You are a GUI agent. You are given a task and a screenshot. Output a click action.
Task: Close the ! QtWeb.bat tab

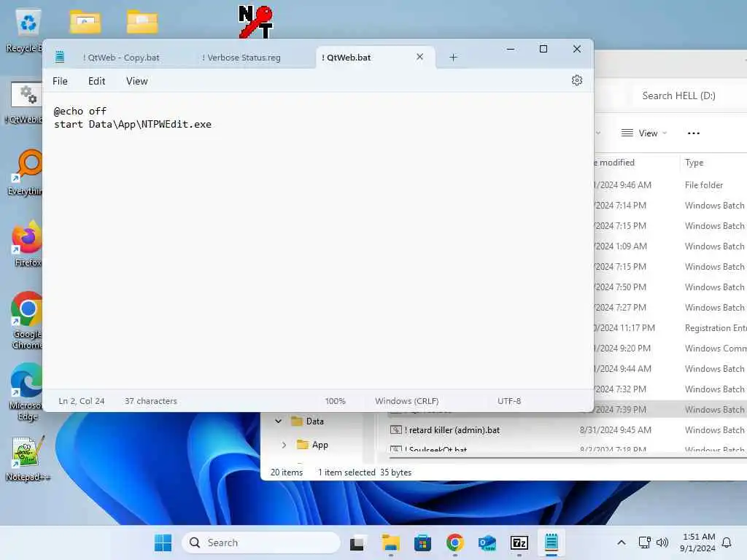coord(419,57)
